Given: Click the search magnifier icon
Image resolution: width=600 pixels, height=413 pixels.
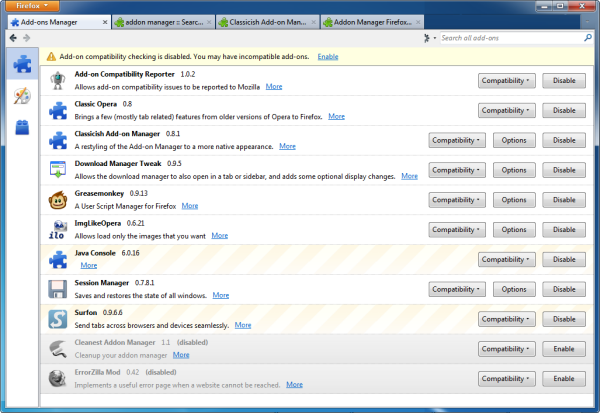Looking at the screenshot, I should pyautogui.click(x=588, y=38).
